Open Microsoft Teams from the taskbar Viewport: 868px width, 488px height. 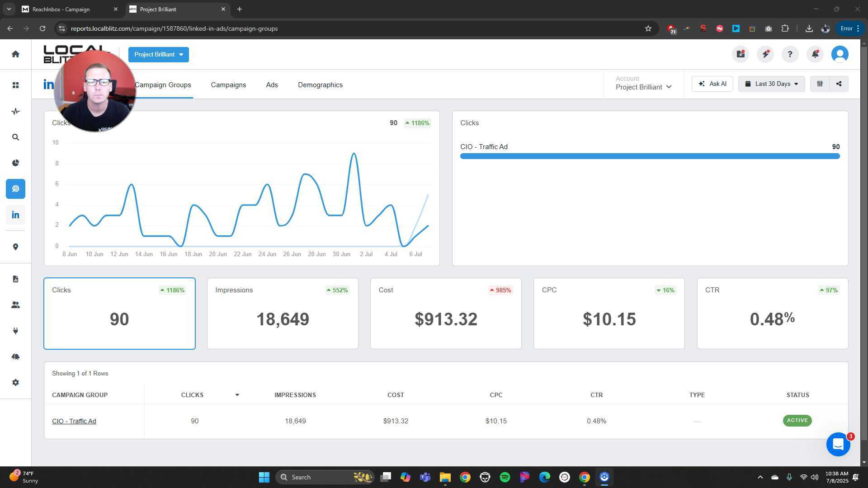(425, 477)
